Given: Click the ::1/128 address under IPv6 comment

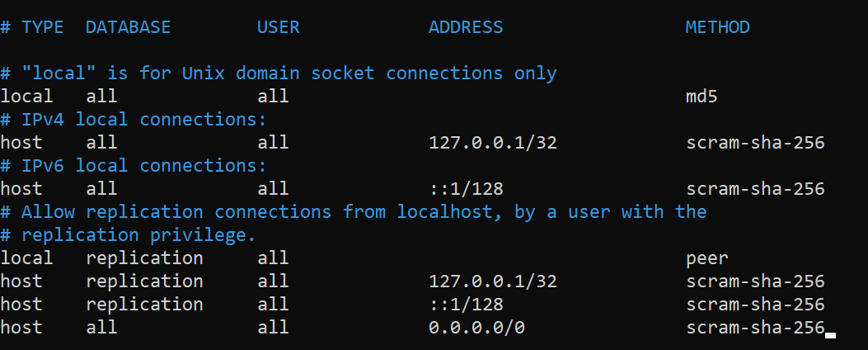Looking at the screenshot, I should (x=466, y=189).
